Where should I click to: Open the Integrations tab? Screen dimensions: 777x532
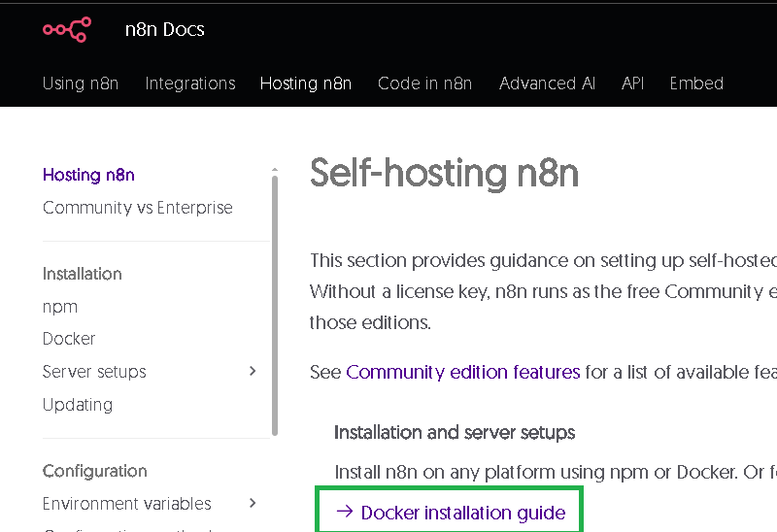190,83
